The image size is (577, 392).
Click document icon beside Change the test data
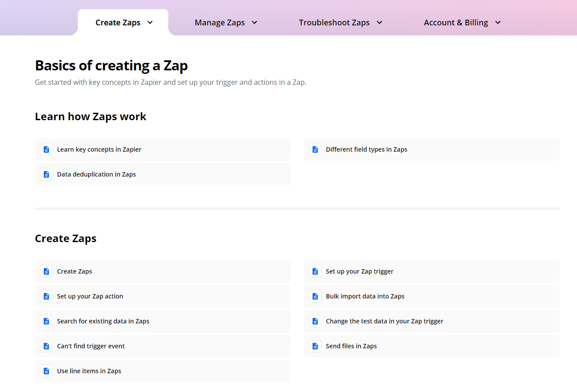[315, 321]
